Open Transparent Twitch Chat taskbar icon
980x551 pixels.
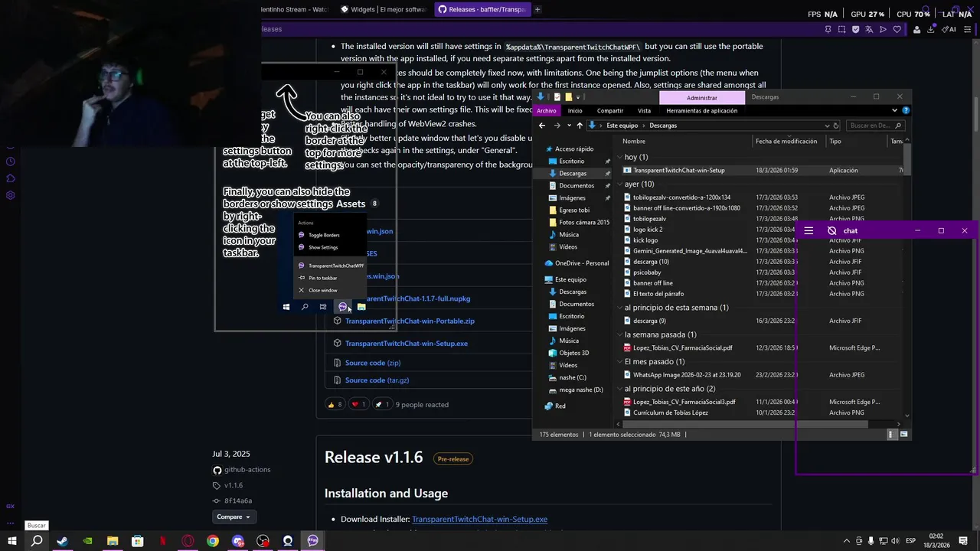pyautogui.click(x=312, y=541)
